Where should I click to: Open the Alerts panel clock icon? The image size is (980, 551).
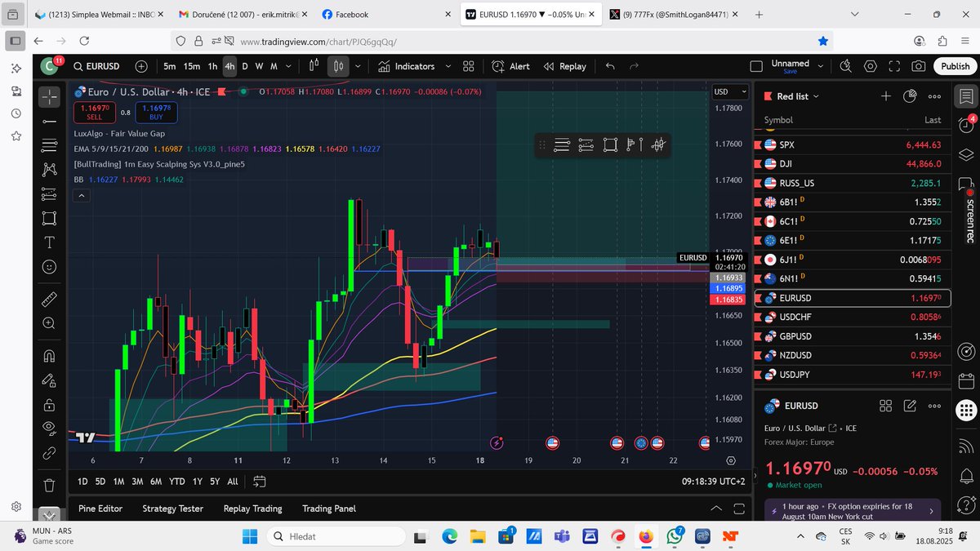click(966, 125)
